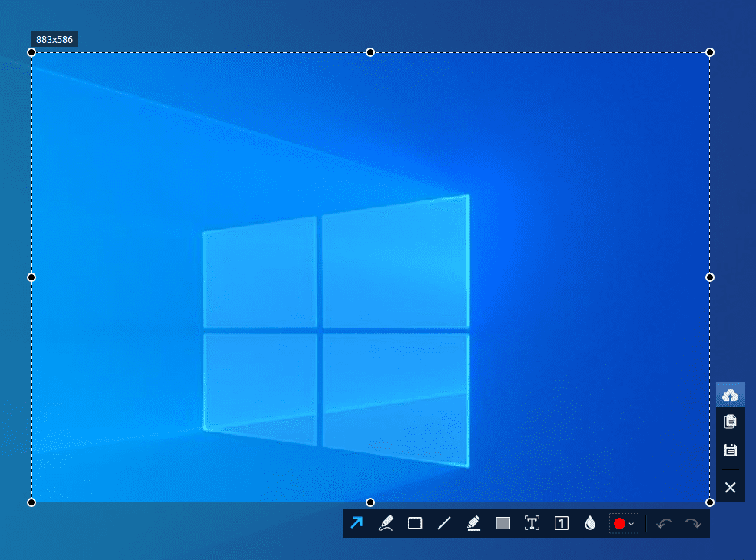Select the Text tool
This screenshot has width=756, height=560.
pos(532,523)
